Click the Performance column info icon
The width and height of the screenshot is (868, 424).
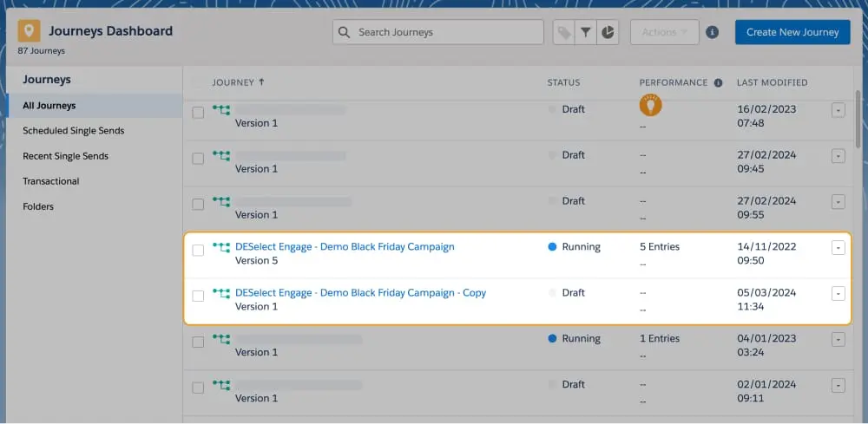718,83
